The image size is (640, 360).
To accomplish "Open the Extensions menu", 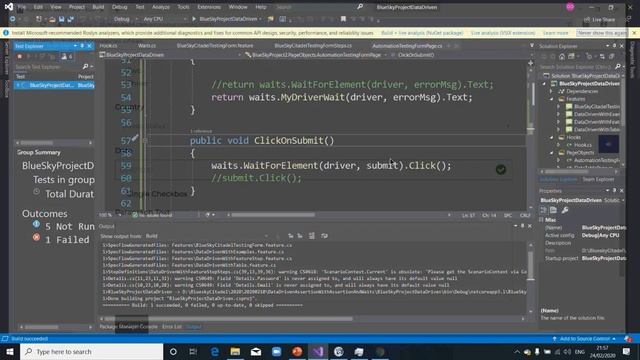I will pyautogui.click(x=209, y=7).
